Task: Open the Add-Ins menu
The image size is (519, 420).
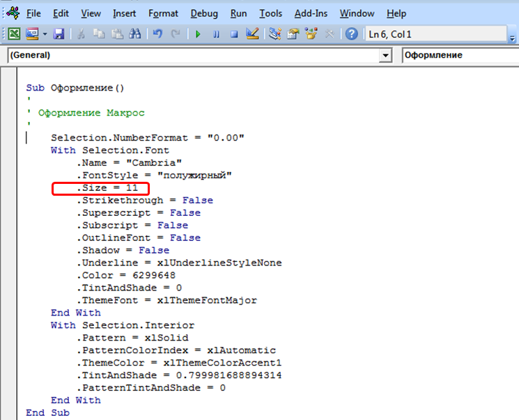Action: click(x=311, y=13)
